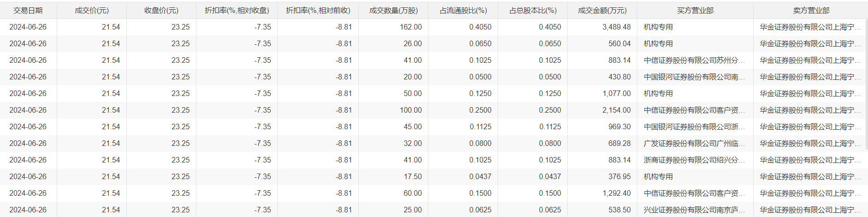The width and height of the screenshot is (868, 217).
Task: Click the 3,489.48 transaction amount cell
Action: click(616, 27)
